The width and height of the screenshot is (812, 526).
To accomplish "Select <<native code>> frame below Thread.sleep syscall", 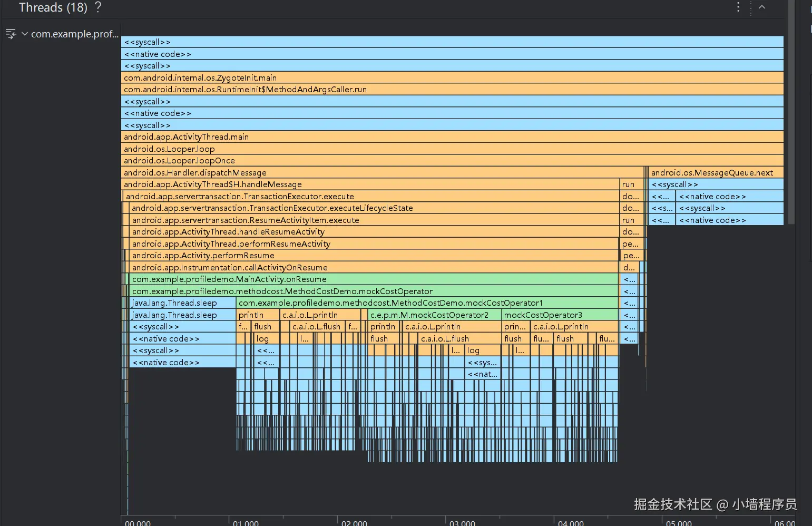I will pyautogui.click(x=183, y=338).
